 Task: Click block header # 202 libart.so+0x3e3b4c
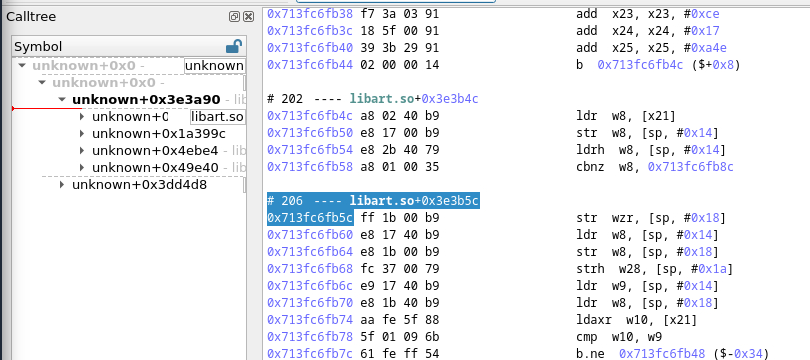point(373,99)
